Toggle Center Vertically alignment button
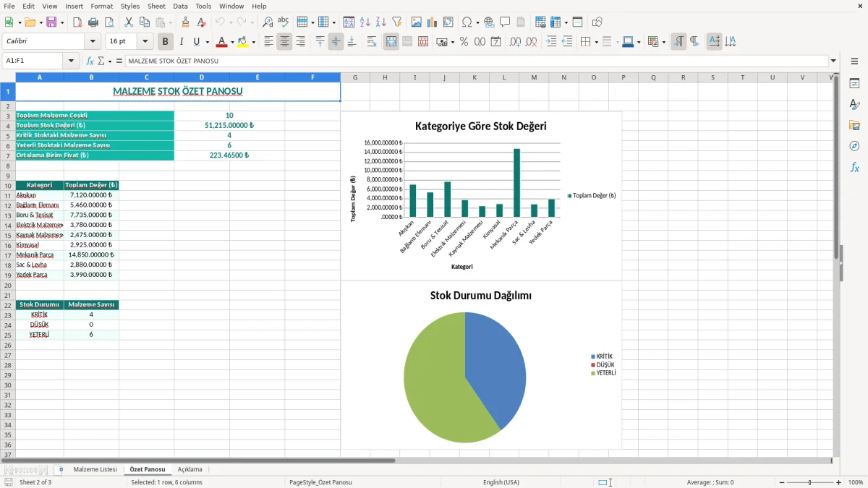This screenshot has height=488, width=868. click(x=336, y=42)
